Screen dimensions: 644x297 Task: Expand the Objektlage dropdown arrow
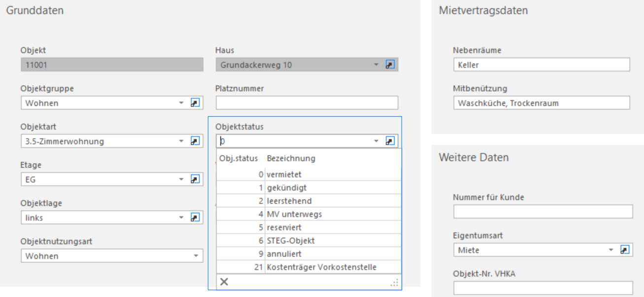coord(181,217)
